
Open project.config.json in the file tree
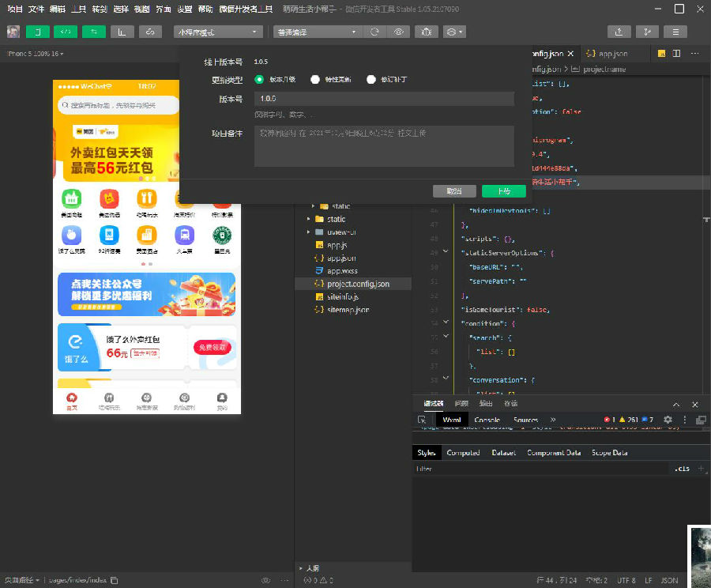click(x=358, y=284)
